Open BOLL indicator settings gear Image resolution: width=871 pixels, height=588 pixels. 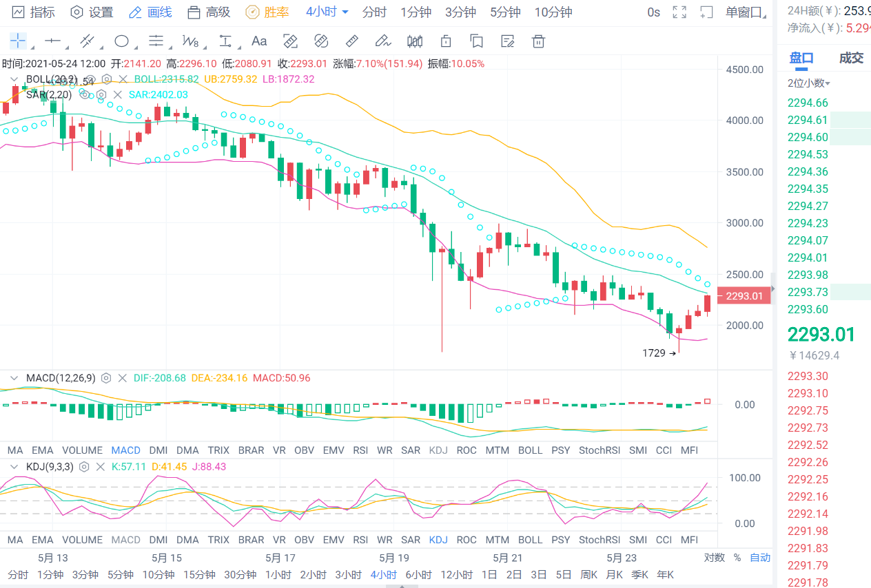click(107, 79)
